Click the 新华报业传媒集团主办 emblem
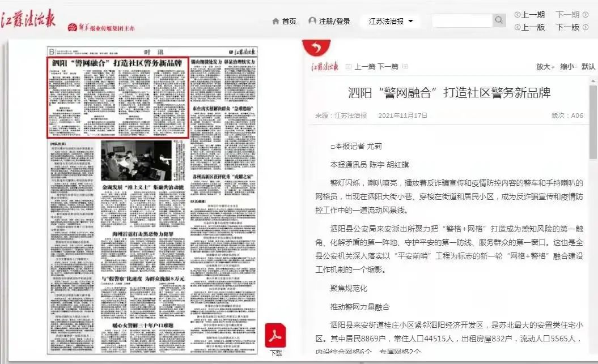 pyautogui.click(x=101, y=27)
